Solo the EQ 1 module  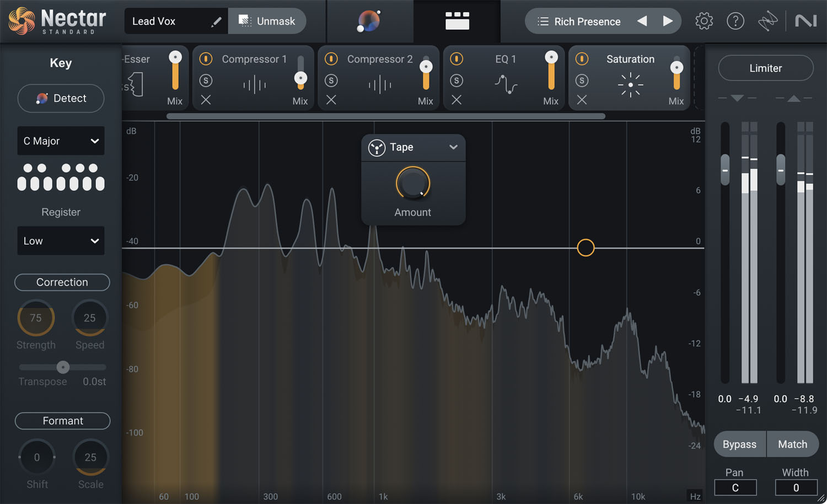(457, 81)
